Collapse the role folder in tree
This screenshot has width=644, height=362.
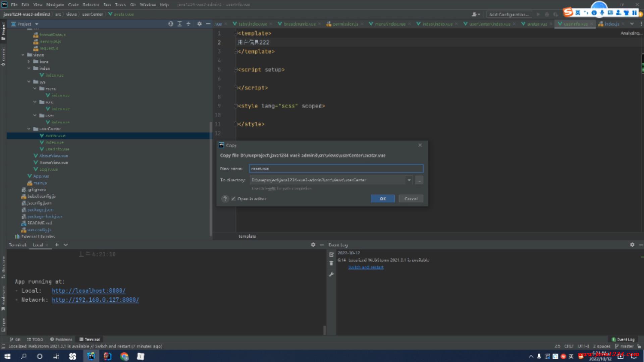coord(35,102)
